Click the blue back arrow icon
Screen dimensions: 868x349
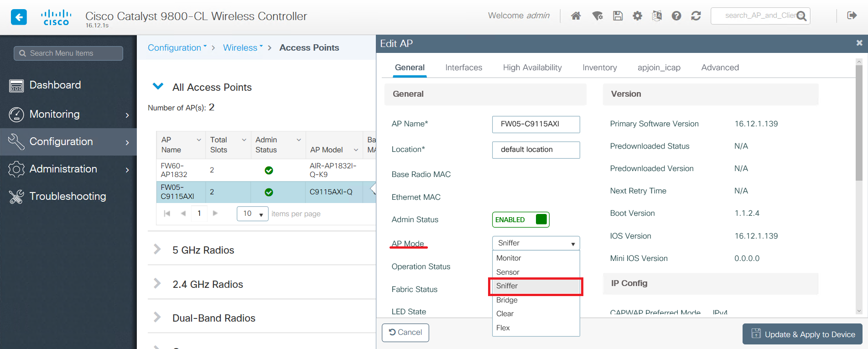[19, 17]
